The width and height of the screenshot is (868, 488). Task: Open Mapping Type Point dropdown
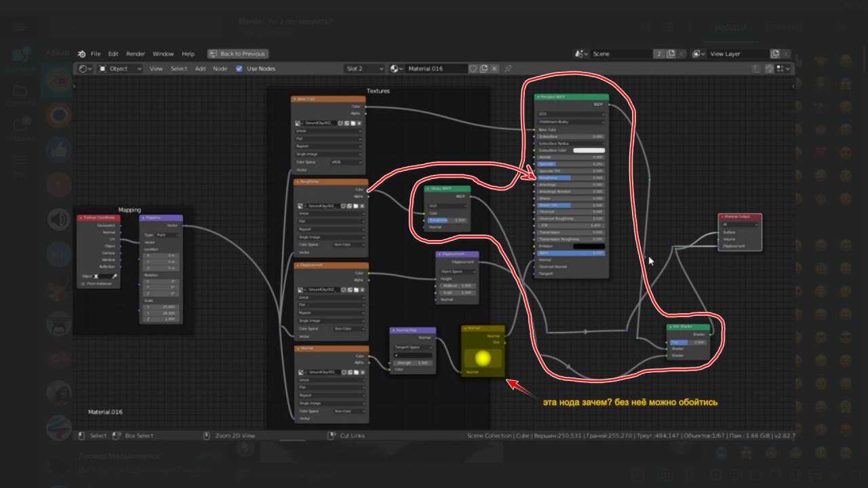(x=167, y=235)
